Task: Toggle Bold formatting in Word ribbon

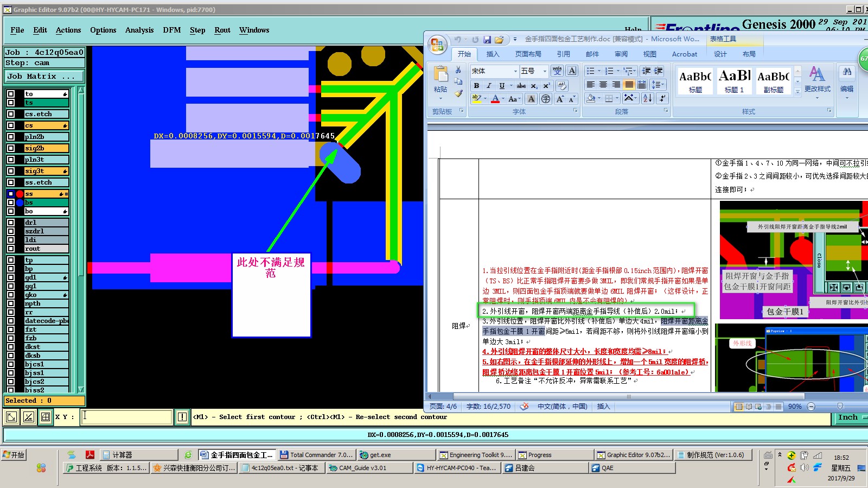Action: (x=476, y=85)
